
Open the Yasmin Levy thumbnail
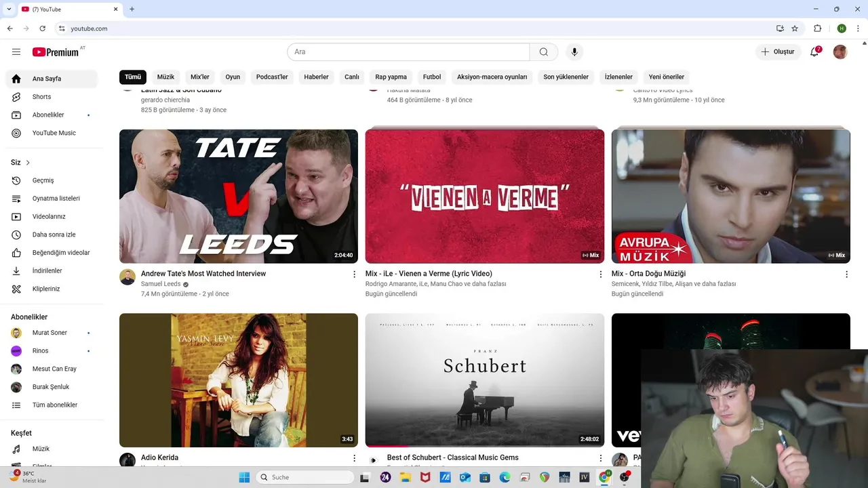(239, 380)
